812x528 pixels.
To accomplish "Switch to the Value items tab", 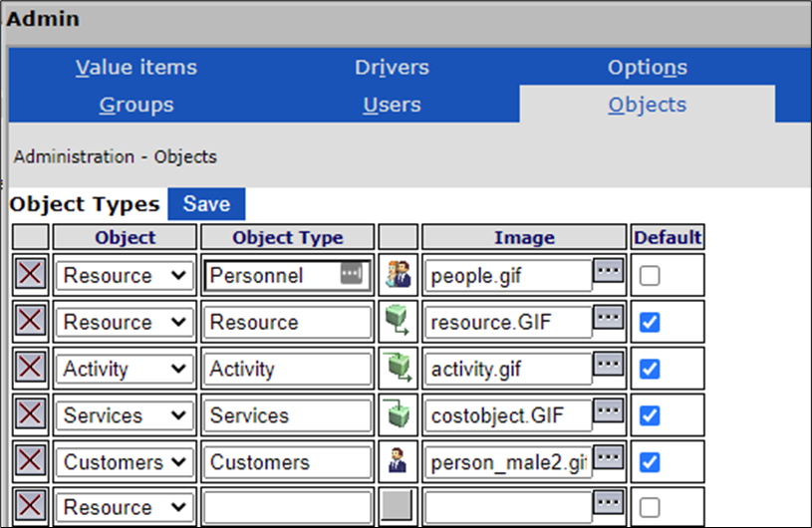I will 135,68.
